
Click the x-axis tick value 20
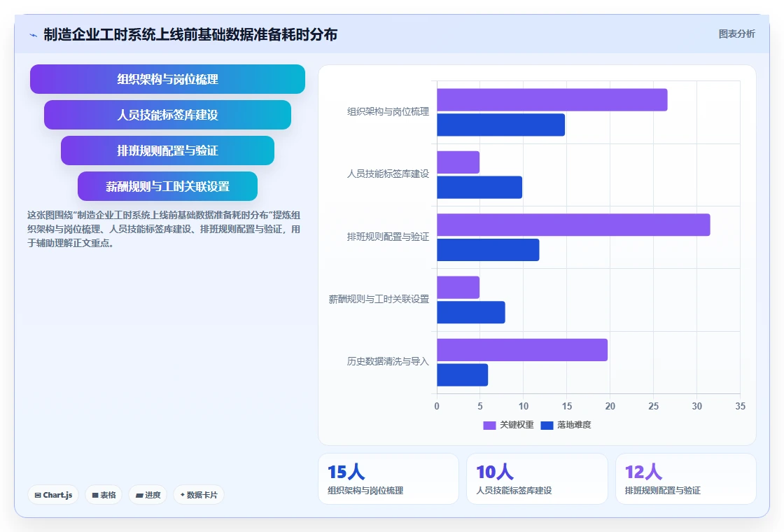click(x=610, y=407)
